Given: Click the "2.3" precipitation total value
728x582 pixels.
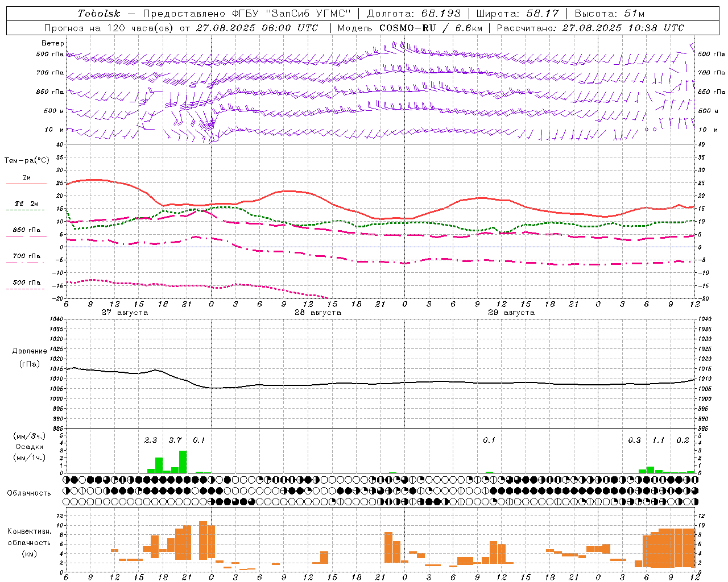Looking at the screenshot, I should (151, 440).
